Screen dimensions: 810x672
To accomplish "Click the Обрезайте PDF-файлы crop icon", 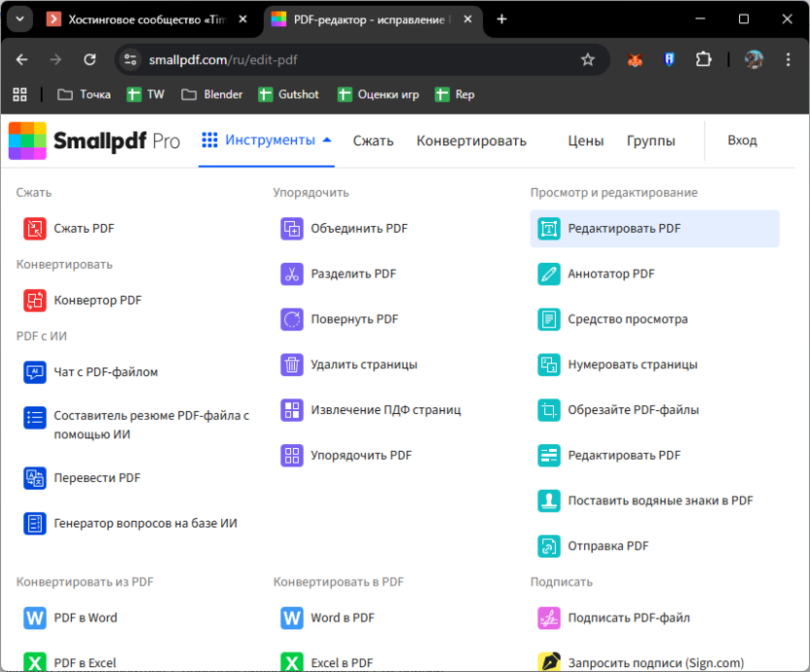I will point(549,410).
